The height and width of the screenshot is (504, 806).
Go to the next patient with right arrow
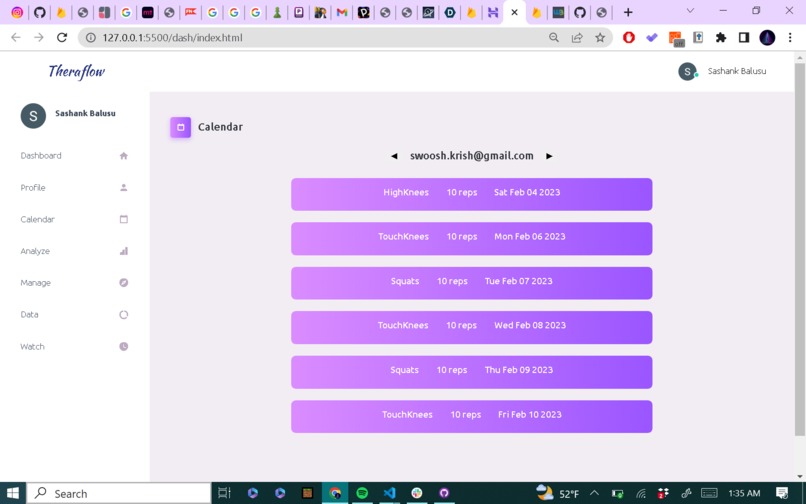coord(549,156)
